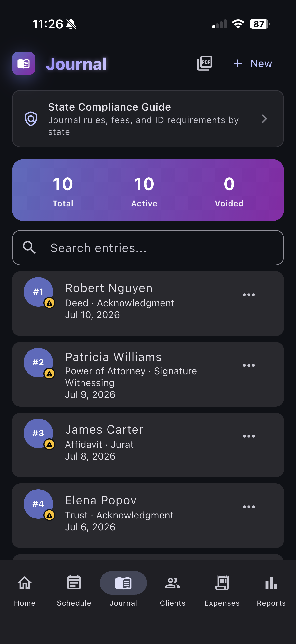Open three-dot menu for Robert Nguyen
The width and height of the screenshot is (296, 644).
[x=249, y=295]
